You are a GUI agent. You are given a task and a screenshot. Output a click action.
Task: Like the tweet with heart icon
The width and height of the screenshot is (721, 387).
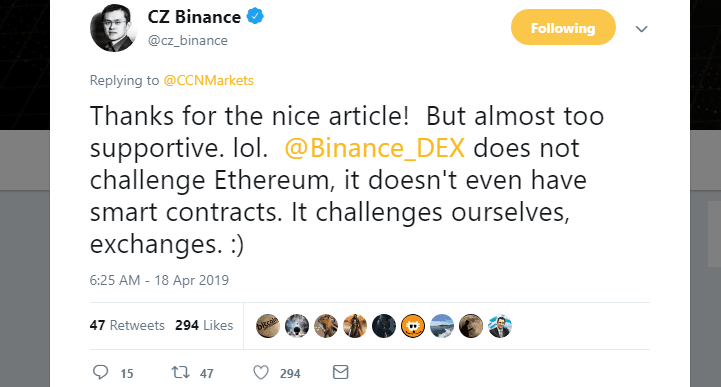coord(261,372)
